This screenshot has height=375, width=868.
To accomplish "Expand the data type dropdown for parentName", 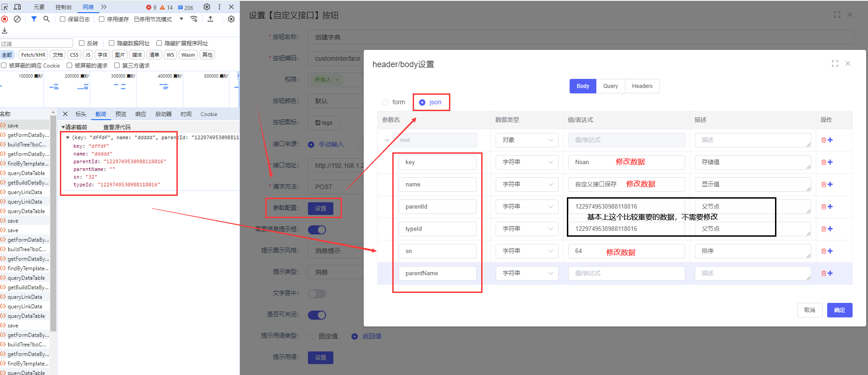I will (527, 273).
